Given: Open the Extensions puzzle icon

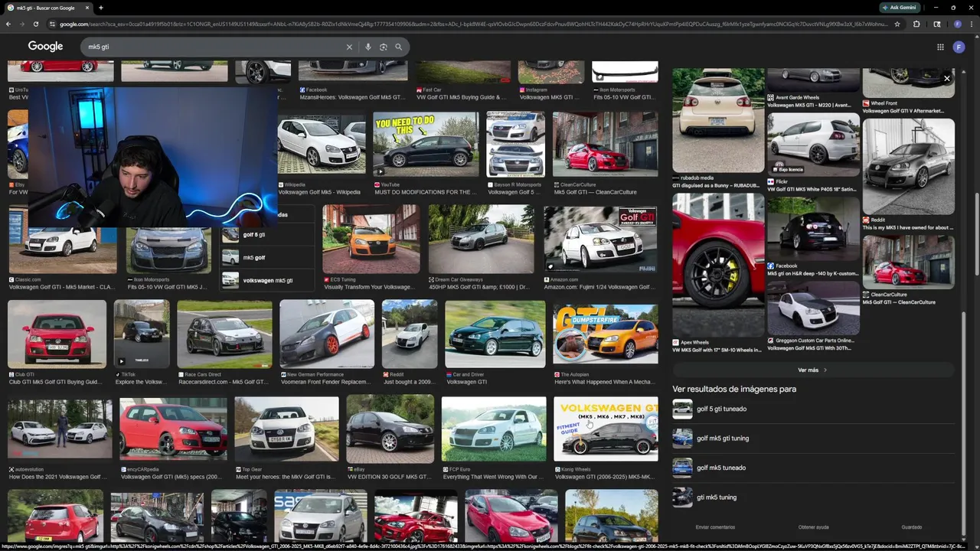Looking at the screenshot, I should 916,24.
